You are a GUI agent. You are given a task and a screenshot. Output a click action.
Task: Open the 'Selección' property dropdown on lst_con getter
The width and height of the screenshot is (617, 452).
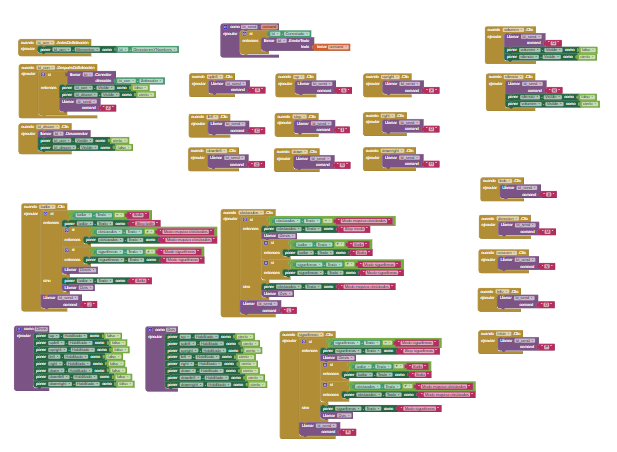(x=148, y=80)
